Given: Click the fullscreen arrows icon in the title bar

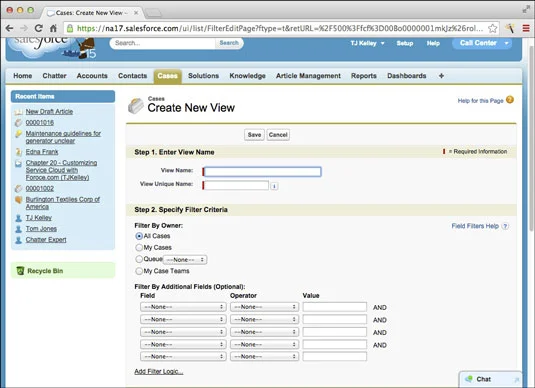Looking at the screenshot, I should (526, 10).
